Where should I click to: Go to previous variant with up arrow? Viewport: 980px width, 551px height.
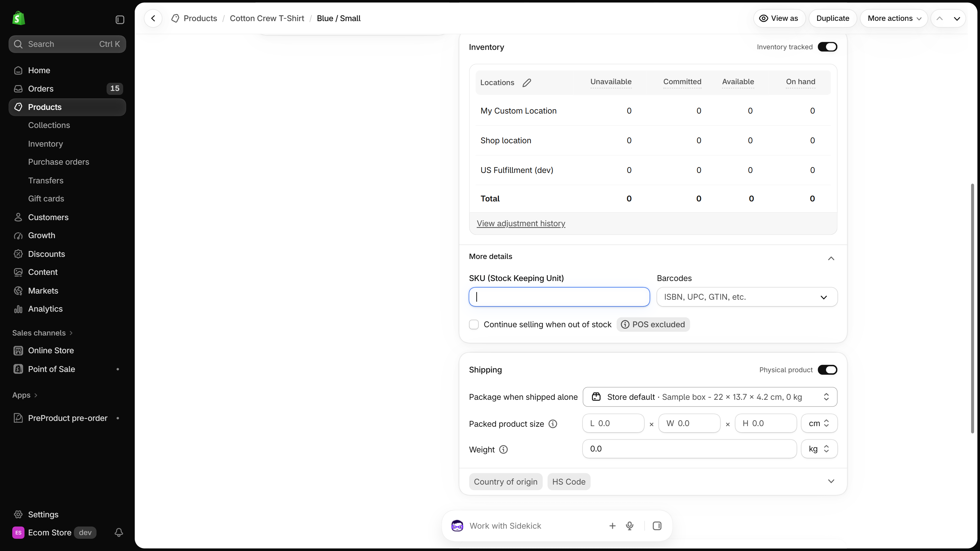pyautogui.click(x=940, y=18)
